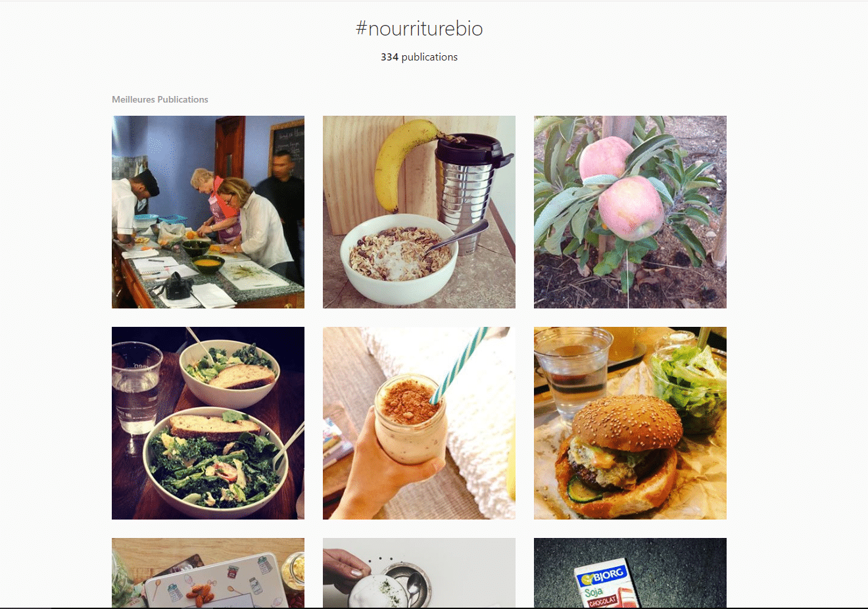The image size is (868, 609).
Task: Open the cooking class kitchen photo
Action: [x=208, y=212]
